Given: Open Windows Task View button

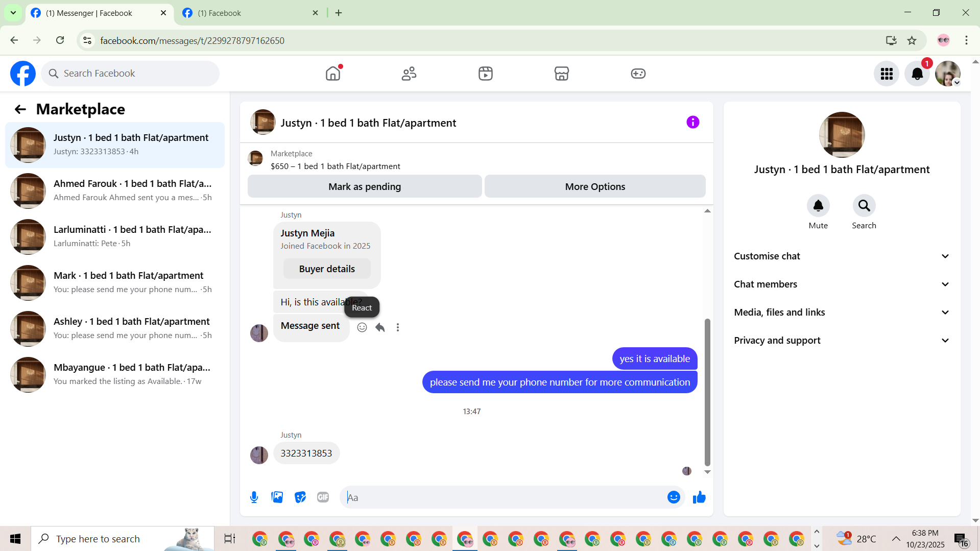Looking at the screenshot, I should coord(230,539).
